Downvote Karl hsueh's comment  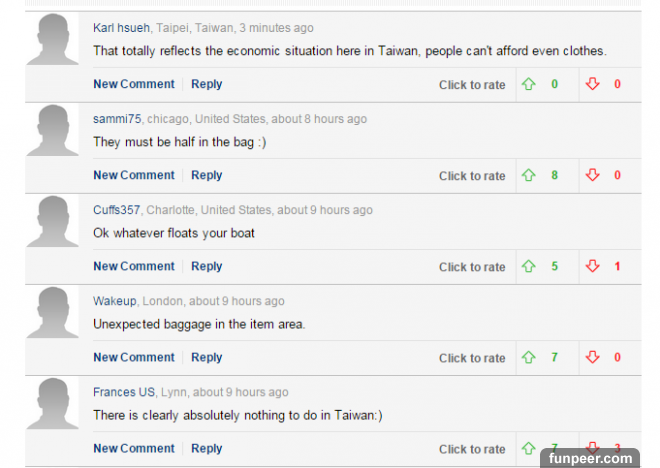(x=592, y=84)
